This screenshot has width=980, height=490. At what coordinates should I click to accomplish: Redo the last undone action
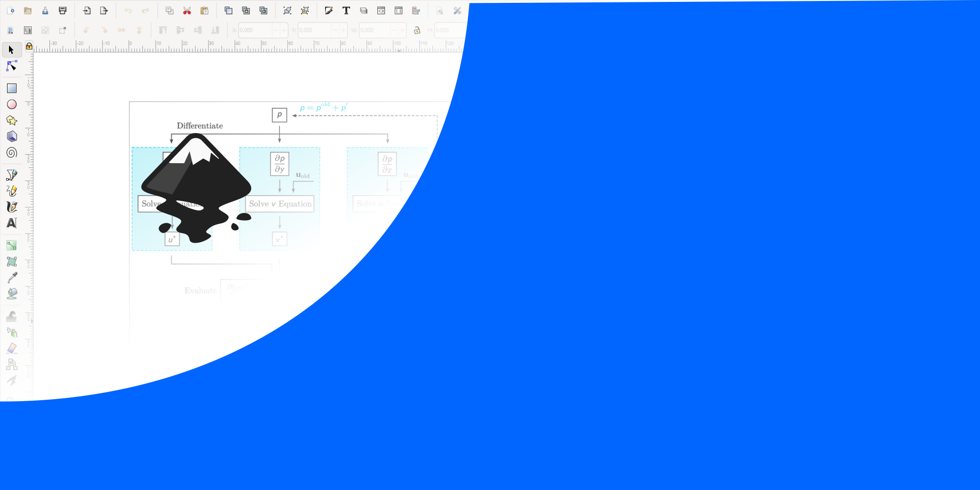[x=145, y=10]
